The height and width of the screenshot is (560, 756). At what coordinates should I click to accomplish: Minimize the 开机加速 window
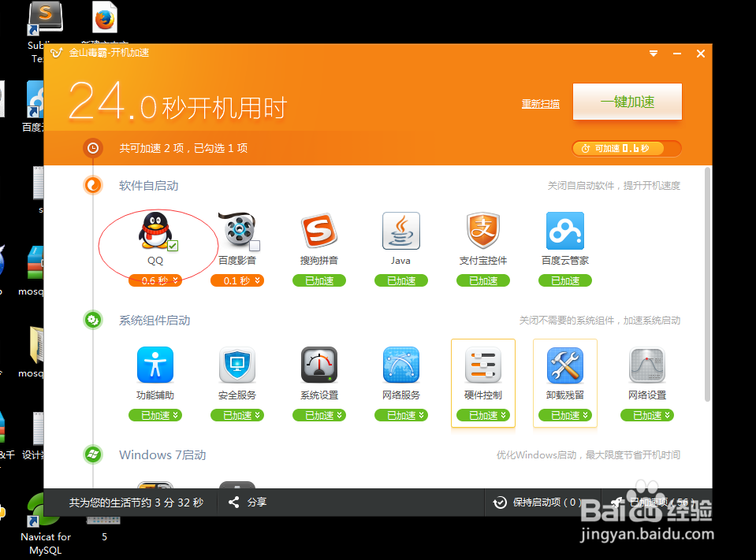(x=677, y=54)
